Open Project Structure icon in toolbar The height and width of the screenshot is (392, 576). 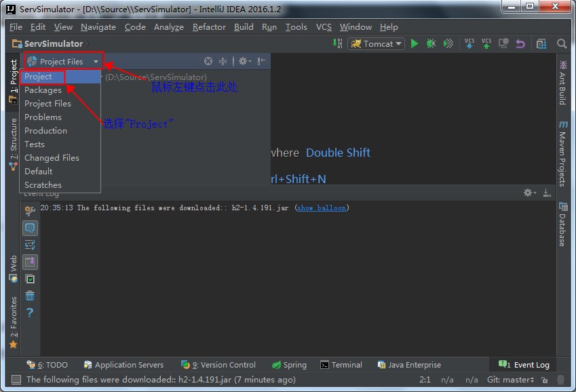(541, 43)
